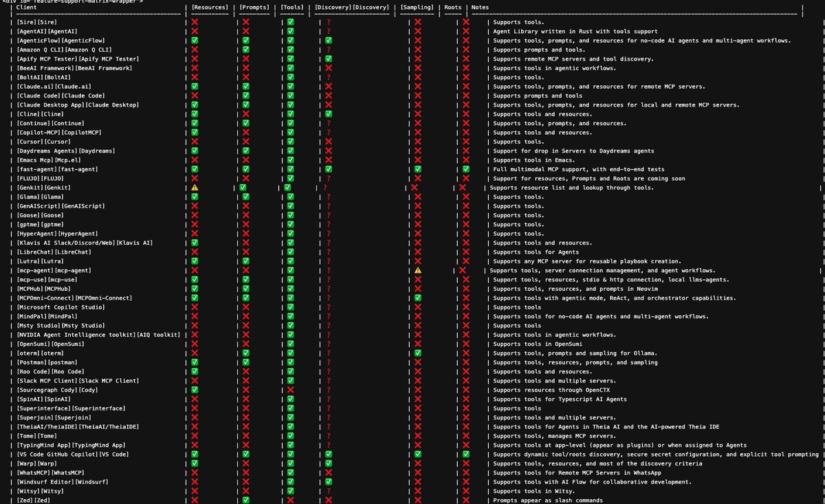
Task: Click the "[Microsoft Copilot Studio]" client entry
Action: (61, 307)
